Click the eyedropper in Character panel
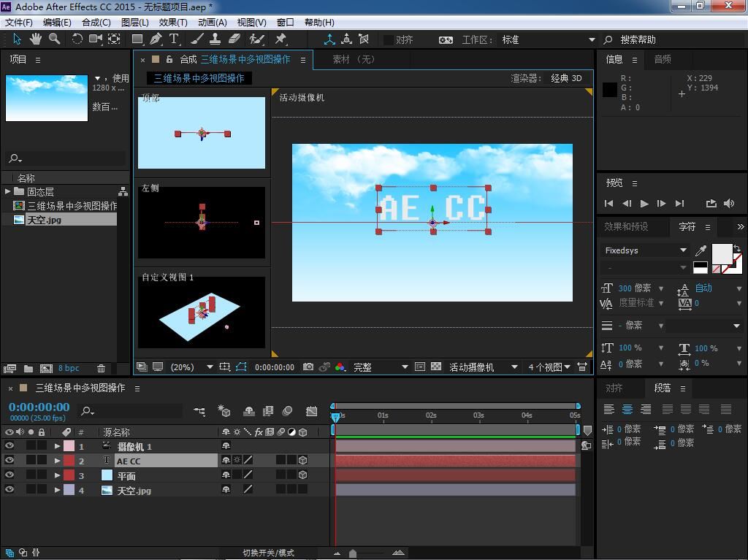 pyautogui.click(x=701, y=250)
